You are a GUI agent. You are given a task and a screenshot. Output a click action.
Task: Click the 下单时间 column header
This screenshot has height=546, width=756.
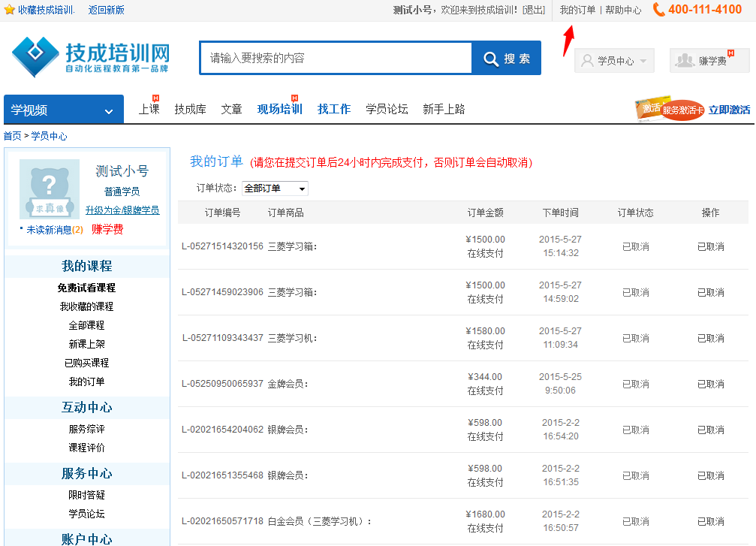pos(561,213)
